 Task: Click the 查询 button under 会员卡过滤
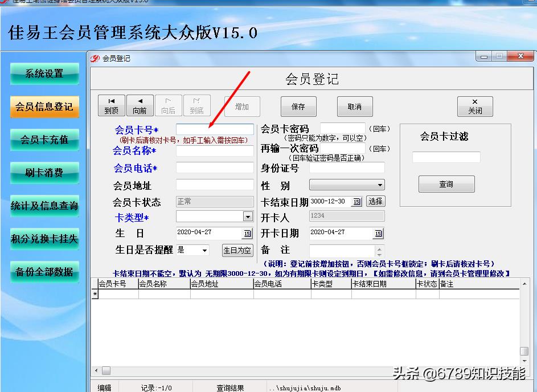[x=446, y=184]
